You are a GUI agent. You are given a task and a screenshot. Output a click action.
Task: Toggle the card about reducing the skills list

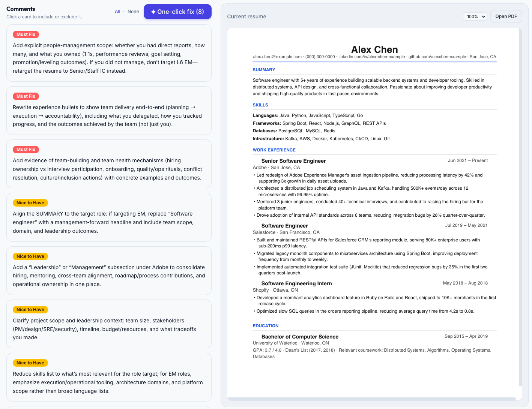click(x=109, y=377)
